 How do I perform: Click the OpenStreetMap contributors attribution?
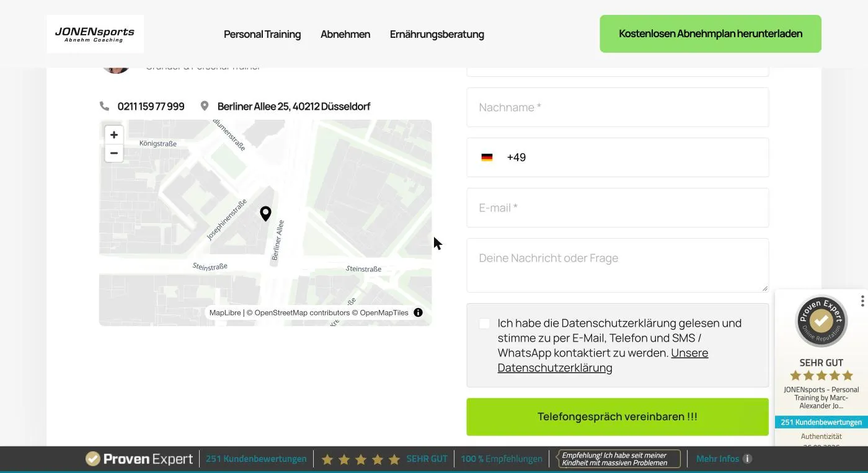[298, 312]
